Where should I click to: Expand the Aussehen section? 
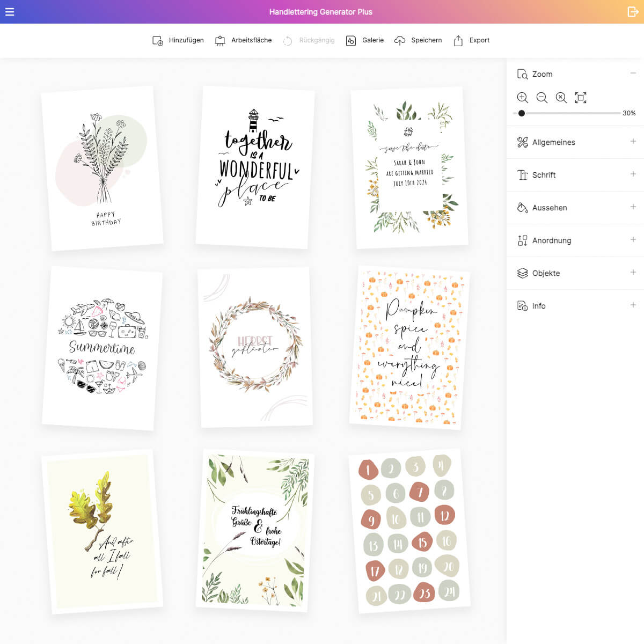point(633,207)
